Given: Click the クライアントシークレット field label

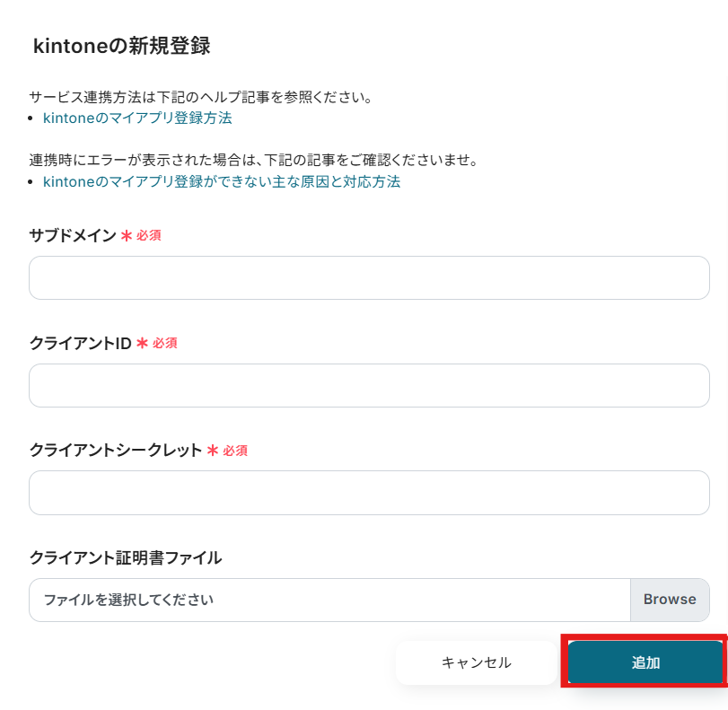Looking at the screenshot, I should 116,451.
